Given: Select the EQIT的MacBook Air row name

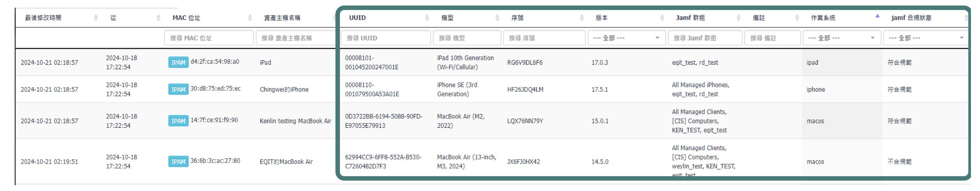Looking at the screenshot, I should coord(286,162).
